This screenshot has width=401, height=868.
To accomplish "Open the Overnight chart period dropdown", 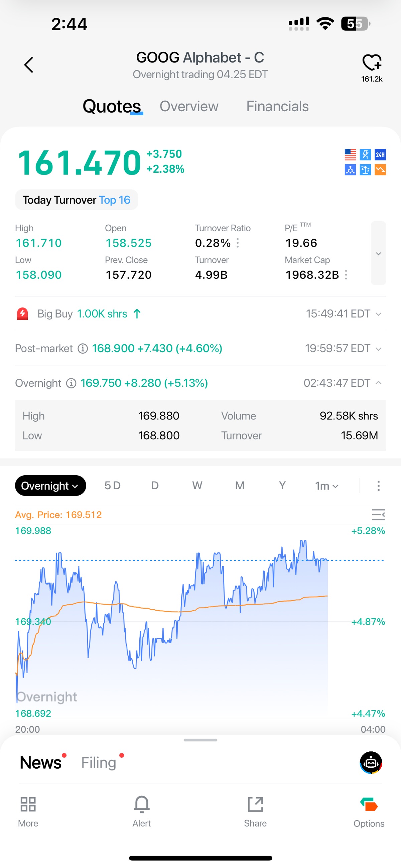I will coord(50,486).
